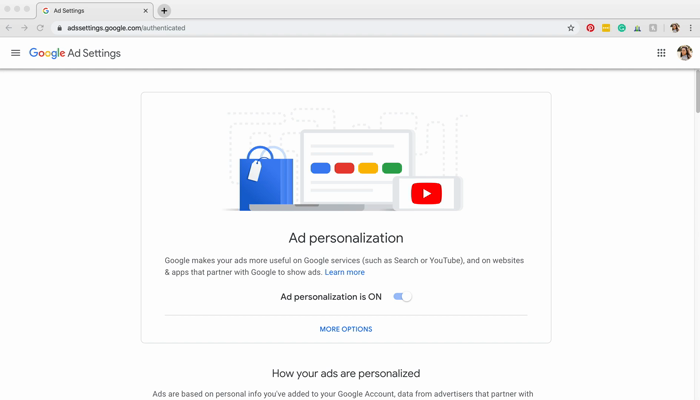Open the Google apps grid
Viewport: 700px width, 400px height.
661,53
